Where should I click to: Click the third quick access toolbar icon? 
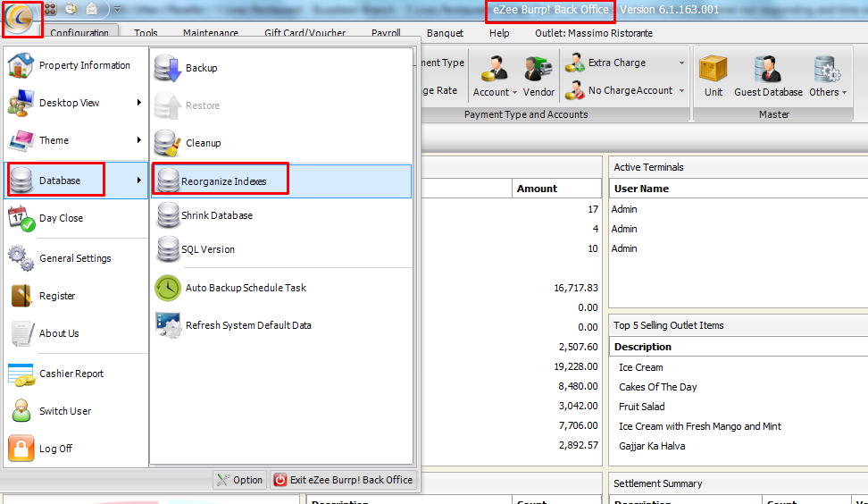(x=92, y=9)
